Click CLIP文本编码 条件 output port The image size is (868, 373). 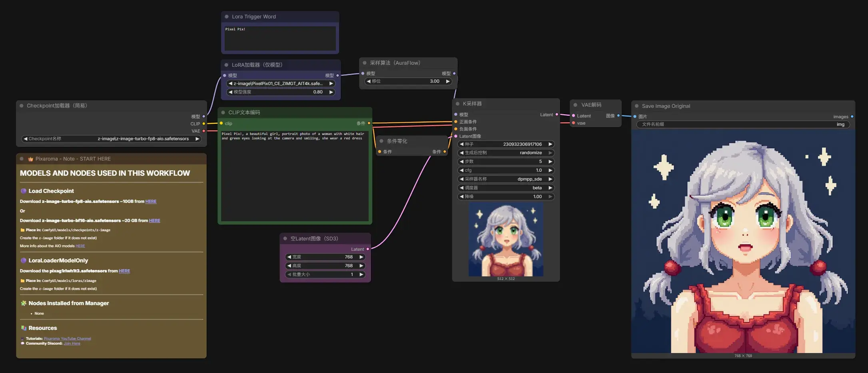(x=369, y=123)
